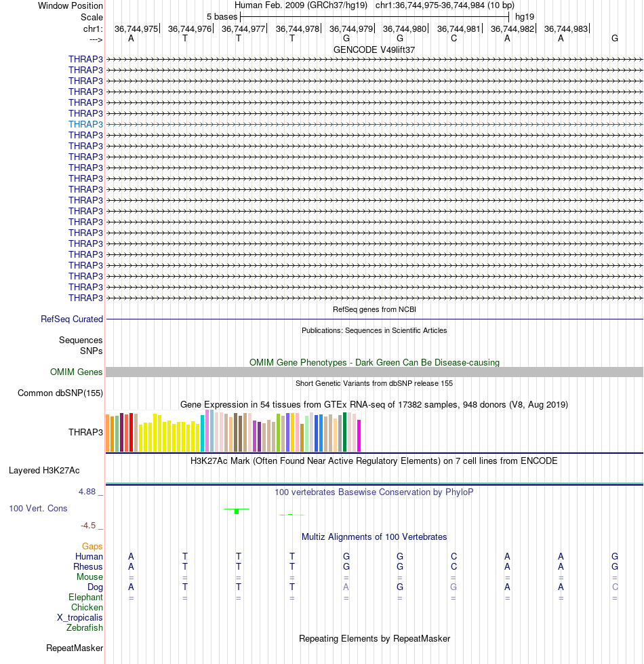Click the bright green PhyloP conservation bar
Viewport: 644px width, 664px height.
point(237,511)
